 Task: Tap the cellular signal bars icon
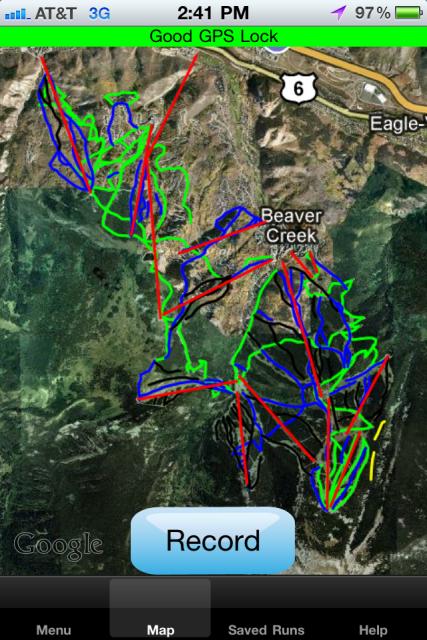click(x=16, y=14)
